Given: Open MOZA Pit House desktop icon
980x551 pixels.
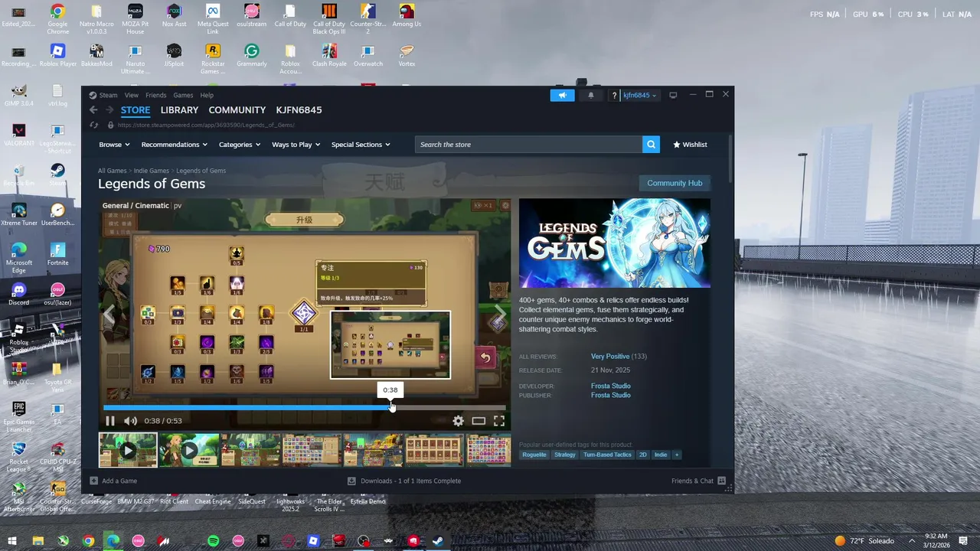Looking at the screenshot, I should (135, 19).
